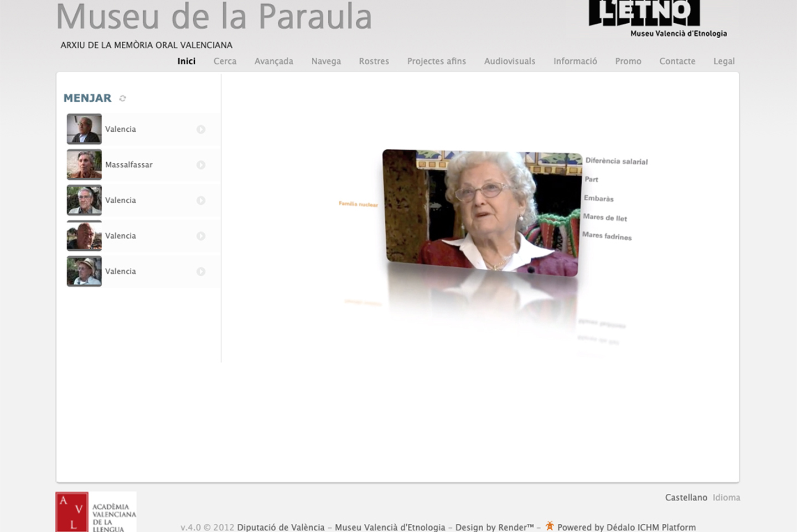This screenshot has width=797, height=532.
Task: Click the orange Dédalo figure icon in footer
Action: [x=550, y=526]
